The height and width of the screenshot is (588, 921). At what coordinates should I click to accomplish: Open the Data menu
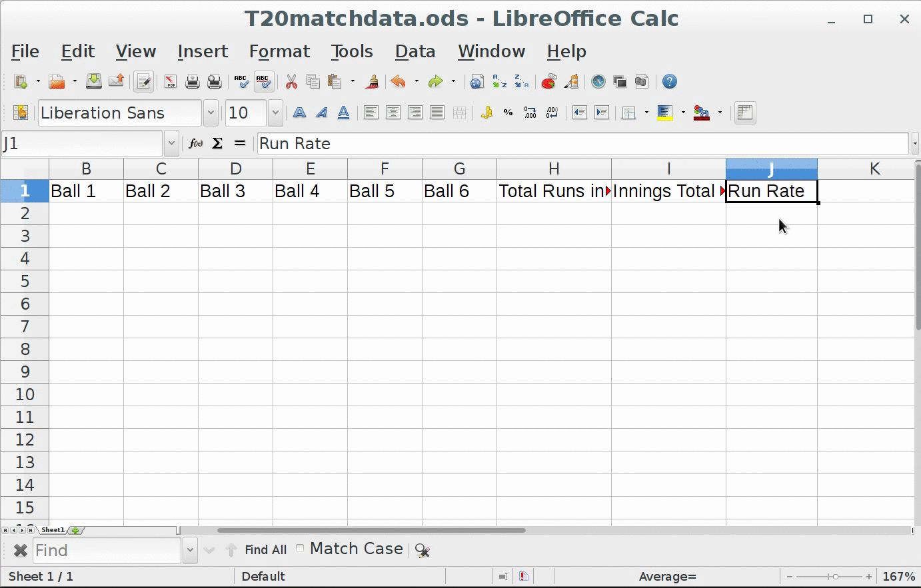click(x=415, y=51)
